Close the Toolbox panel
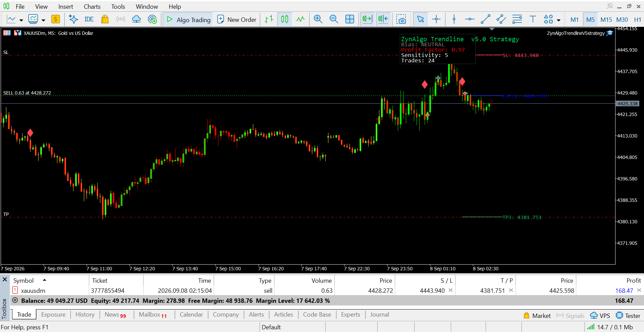644x332 pixels. 5,279
